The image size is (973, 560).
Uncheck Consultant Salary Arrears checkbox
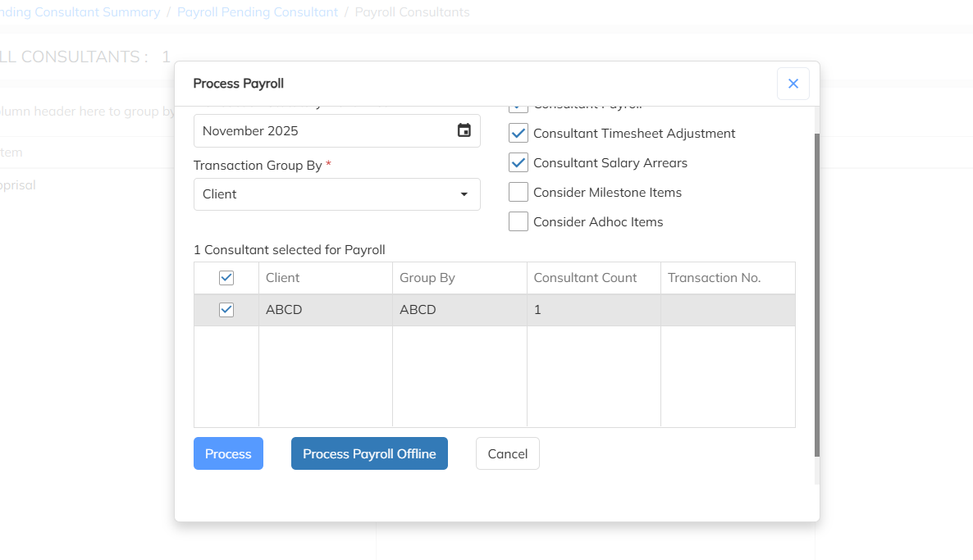click(x=518, y=163)
